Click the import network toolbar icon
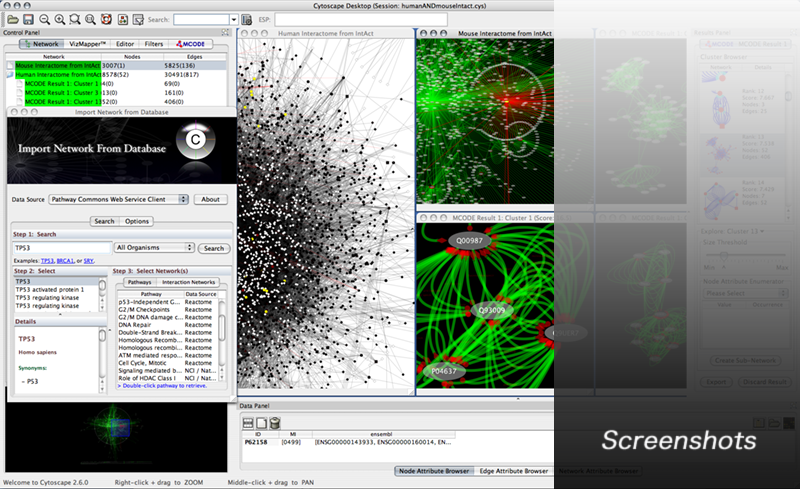 point(123,19)
